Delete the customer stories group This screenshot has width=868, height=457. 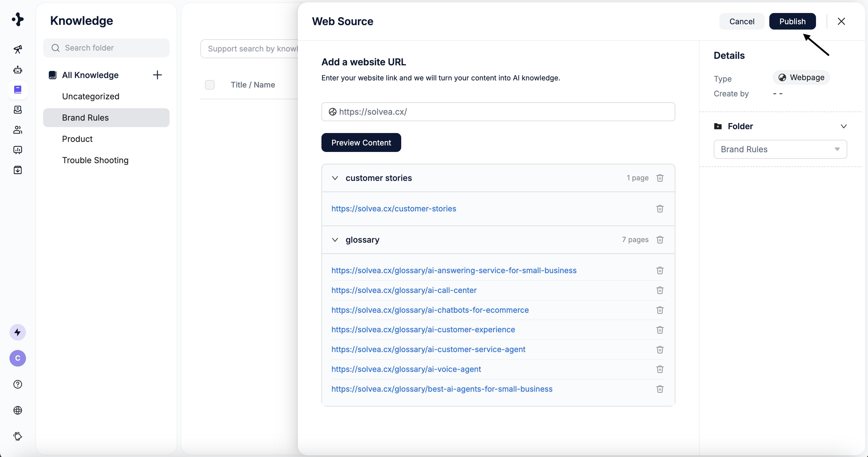click(660, 178)
